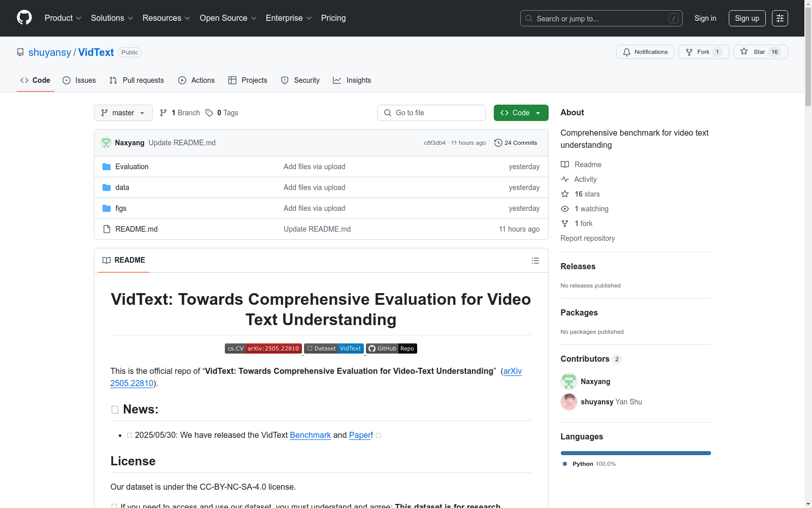The image size is (812, 508).
Task: Switch to the Issues tab
Action: tap(79, 80)
